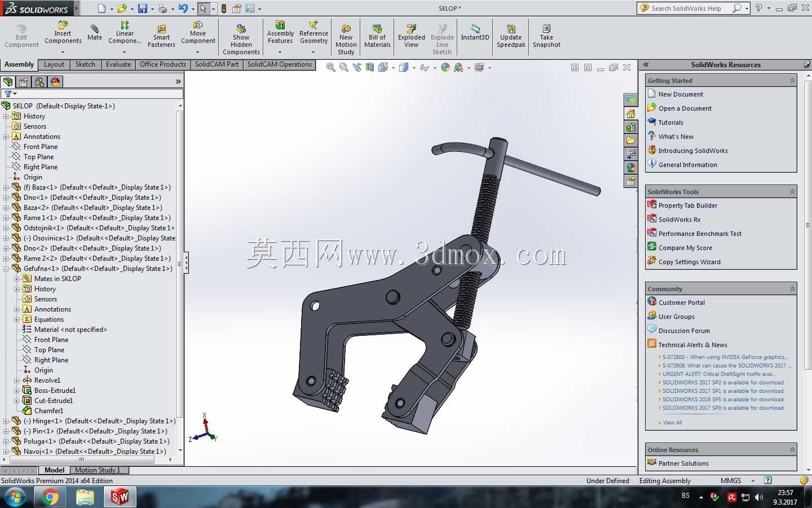Open the File Explorer task pane icon
The width and height of the screenshot is (812, 508).
point(631,140)
